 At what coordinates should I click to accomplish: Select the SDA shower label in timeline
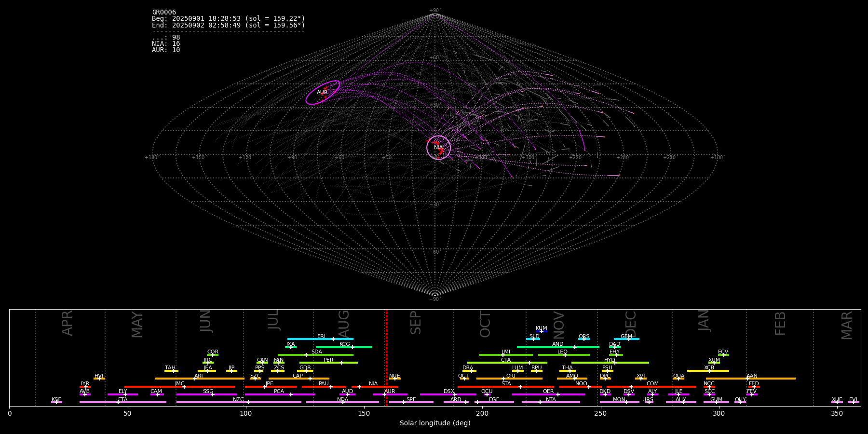tap(317, 352)
